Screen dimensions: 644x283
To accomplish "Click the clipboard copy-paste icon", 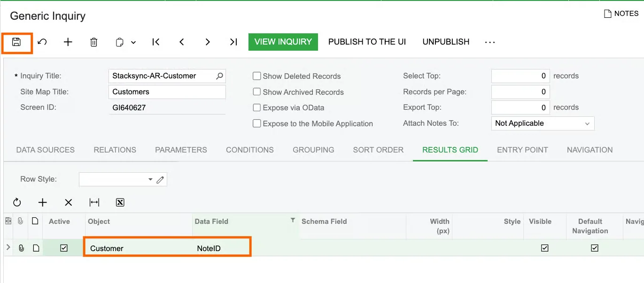I will pyautogui.click(x=119, y=42).
